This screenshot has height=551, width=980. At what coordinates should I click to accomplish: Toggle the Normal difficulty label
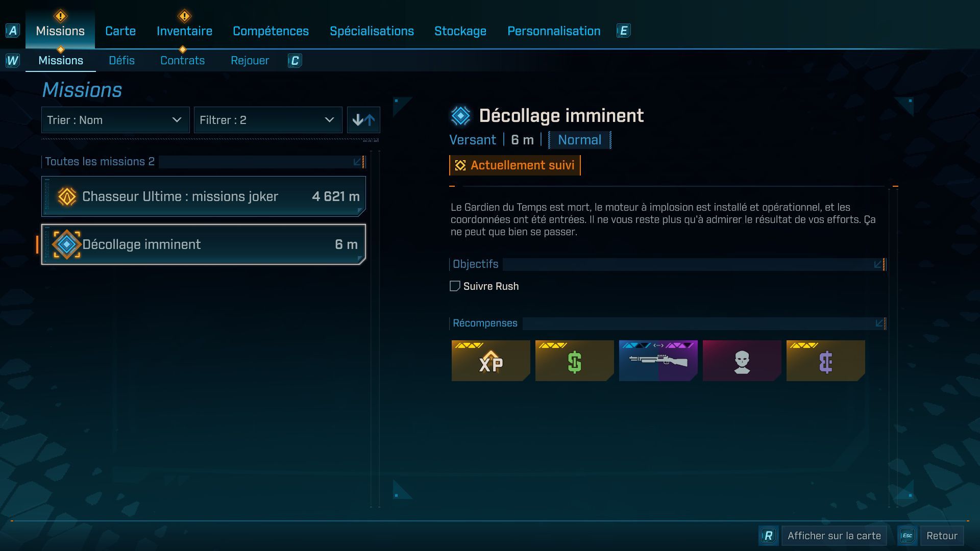[x=579, y=140]
